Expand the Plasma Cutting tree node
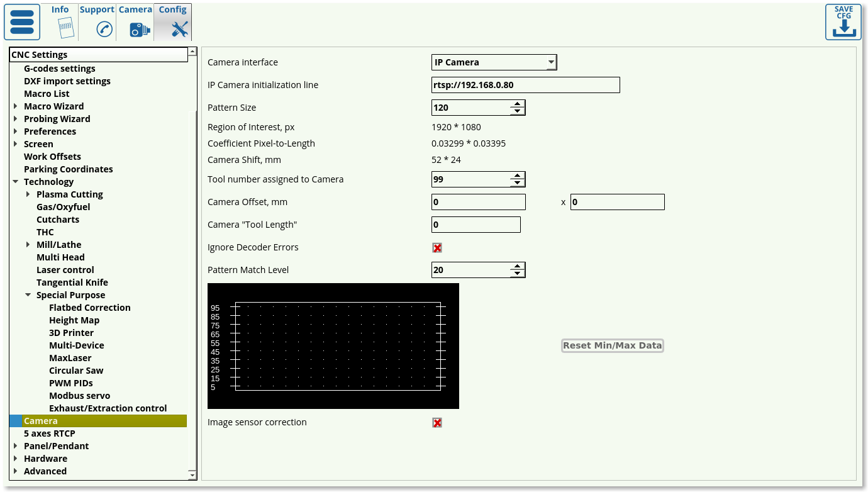 pyautogui.click(x=28, y=194)
